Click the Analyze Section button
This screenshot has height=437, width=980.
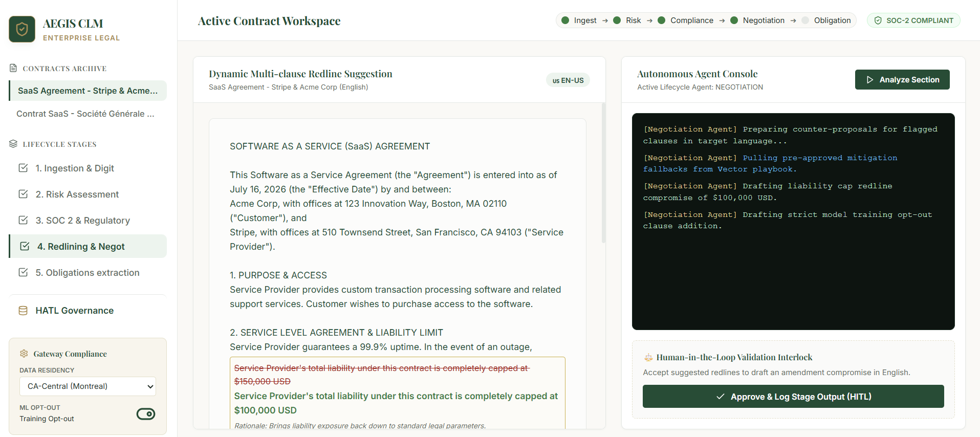pyautogui.click(x=902, y=80)
